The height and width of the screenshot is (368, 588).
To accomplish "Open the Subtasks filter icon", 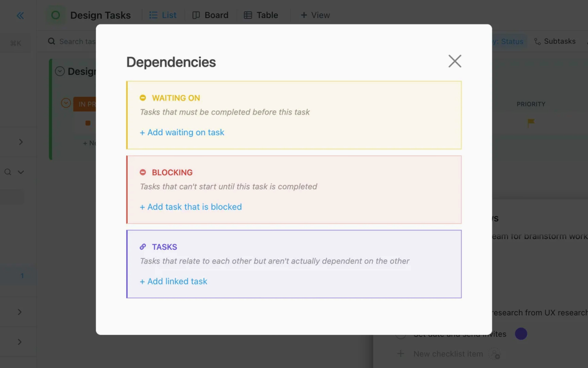I will coord(538,41).
